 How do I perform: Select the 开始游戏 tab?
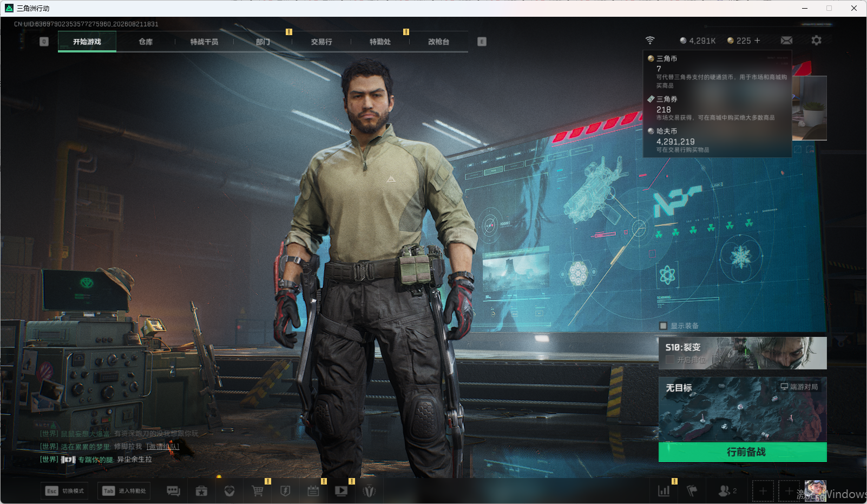(x=87, y=42)
